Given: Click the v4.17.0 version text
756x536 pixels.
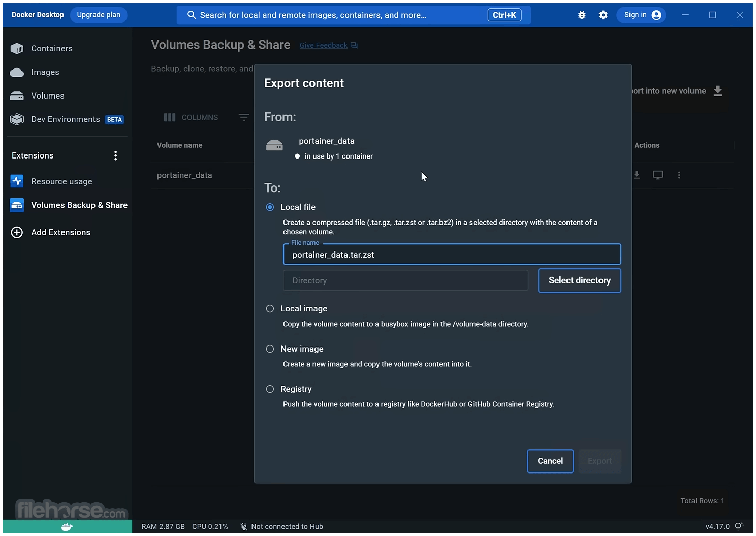Looking at the screenshot, I should [717, 527].
